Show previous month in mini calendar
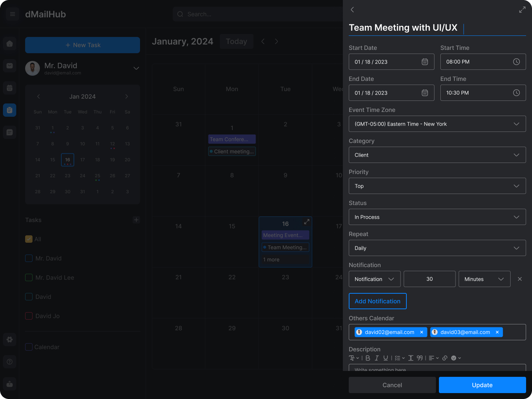The image size is (532, 399). pyautogui.click(x=38, y=96)
